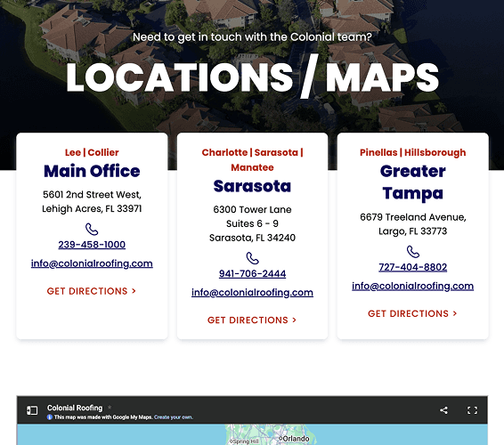Email info@colonialroofing.com in Greater Tampa card
The height and width of the screenshot is (445, 504).
coord(412,286)
